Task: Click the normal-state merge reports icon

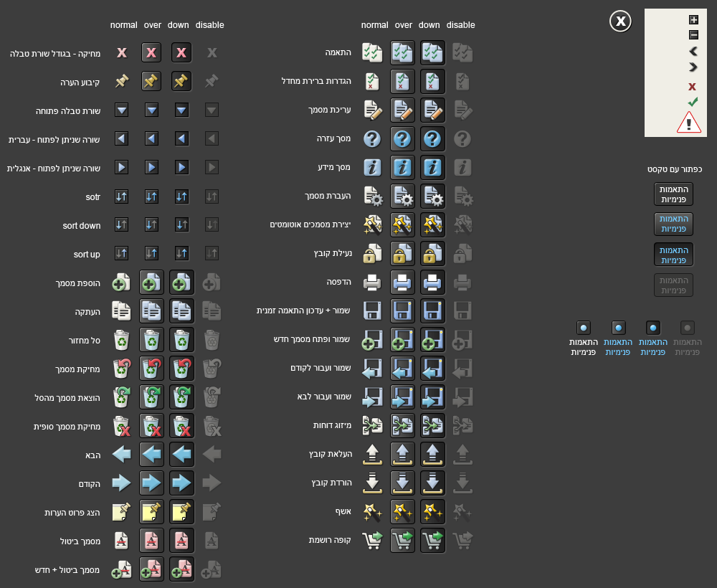Action: click(x=372, y=425)
